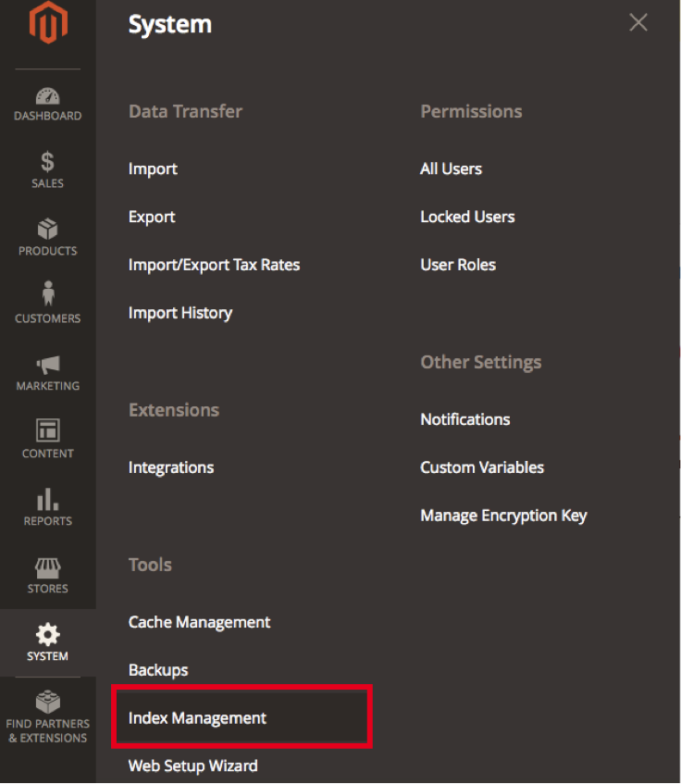This screenshot has width=681, height=784.
Task: Launch the Web Setup Wizard
Action: coord(192,765)
